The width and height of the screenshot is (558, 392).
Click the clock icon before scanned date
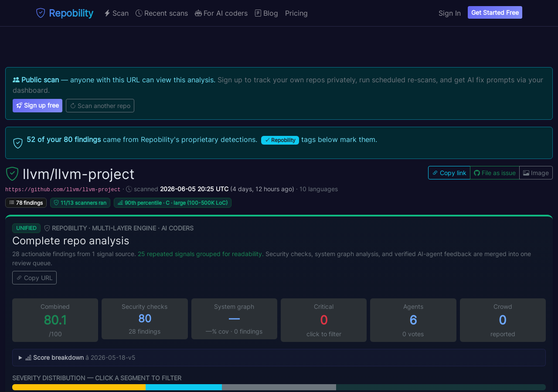click(129, 189)
